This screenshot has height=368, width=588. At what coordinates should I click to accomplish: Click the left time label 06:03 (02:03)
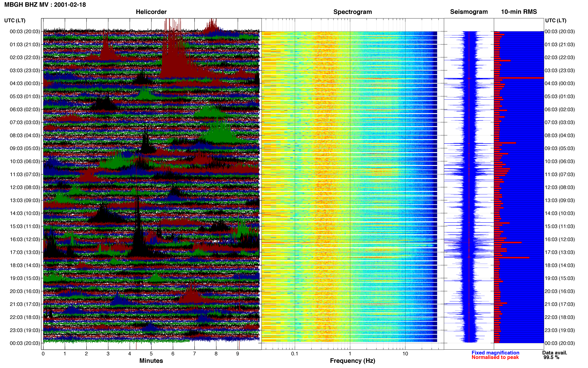[25, 110]
